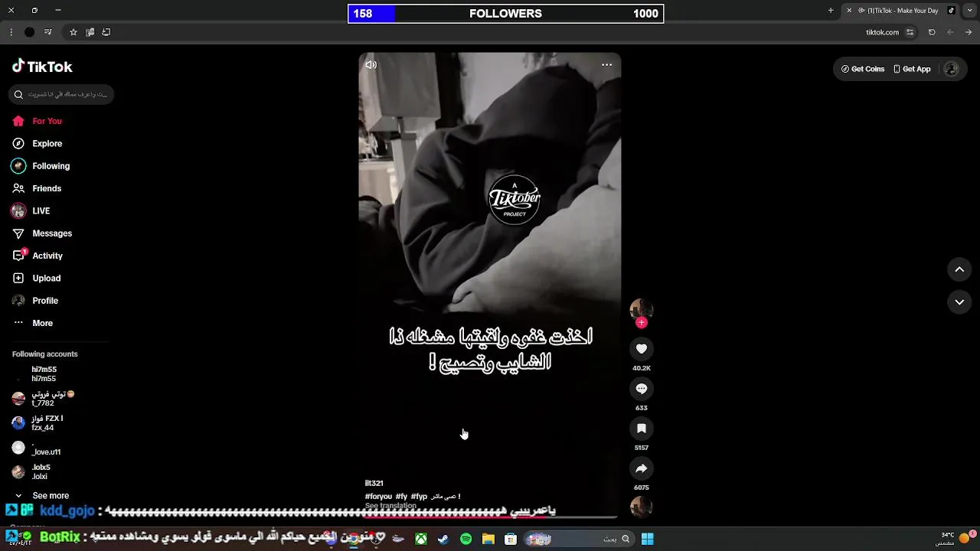Viewport: 980px width, 551px height.
Task: Open the sound disc thumbnail
Action: (642, 507)
